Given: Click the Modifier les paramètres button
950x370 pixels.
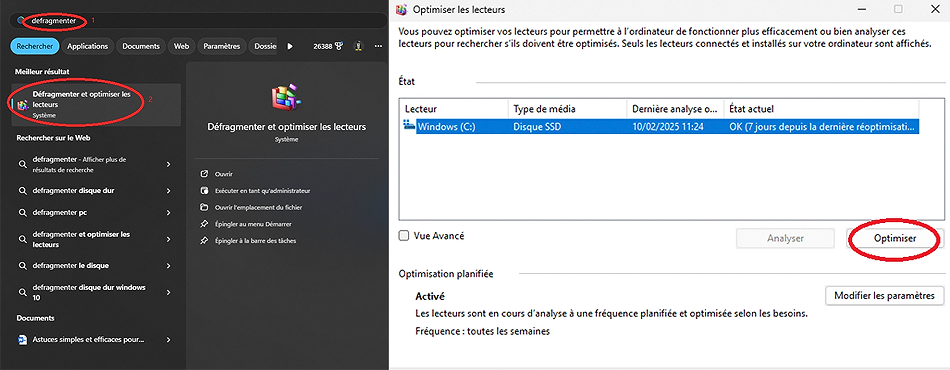Looking at the screenshot, I should coord(885,296).
